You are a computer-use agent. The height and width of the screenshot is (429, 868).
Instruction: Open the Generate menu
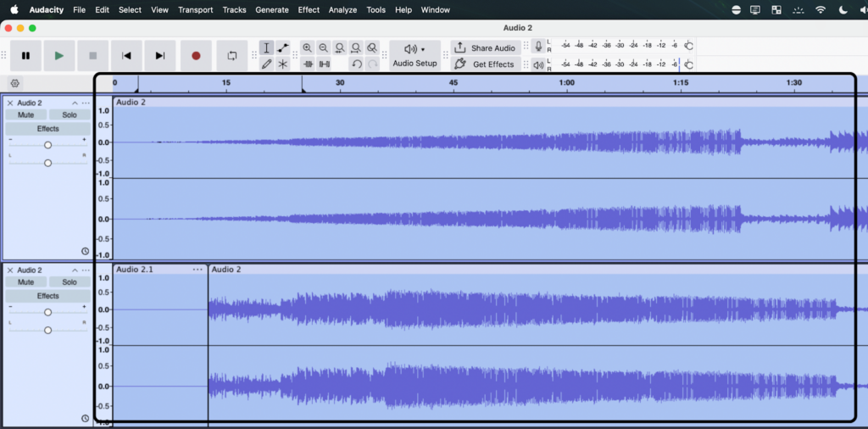pyautogui.click(x=271, y=10)
